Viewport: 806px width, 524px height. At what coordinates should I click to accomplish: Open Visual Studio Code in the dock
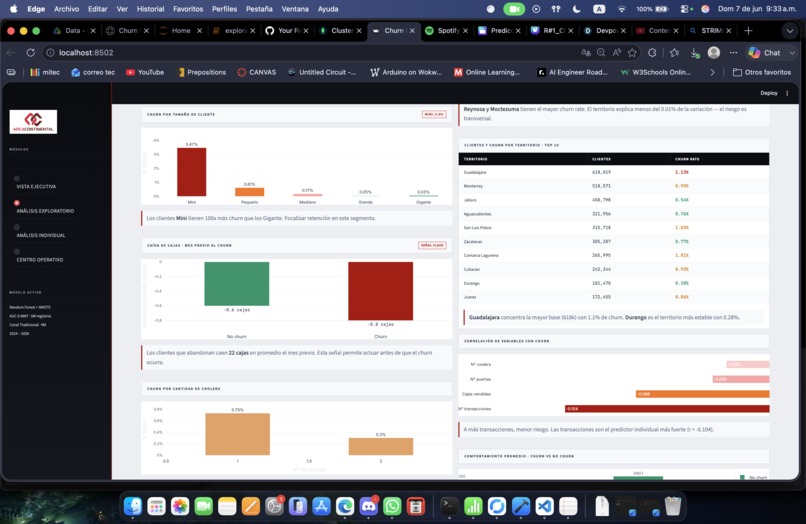pos(544,507)
